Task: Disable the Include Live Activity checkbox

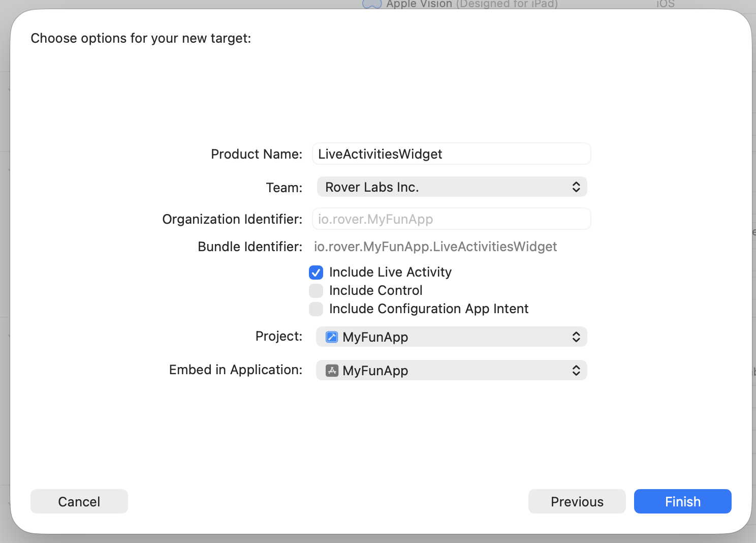Action: pos(316,273)
